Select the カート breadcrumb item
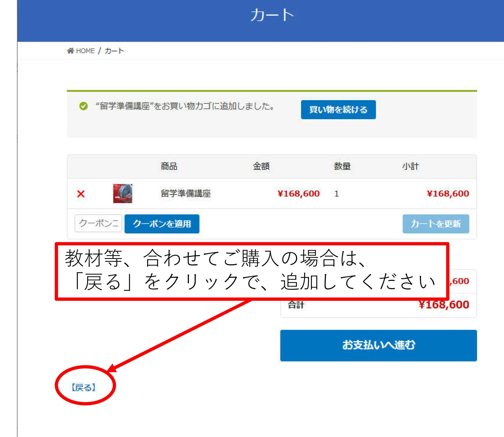The width and height of the screenshot is (504, 437). 114,51
